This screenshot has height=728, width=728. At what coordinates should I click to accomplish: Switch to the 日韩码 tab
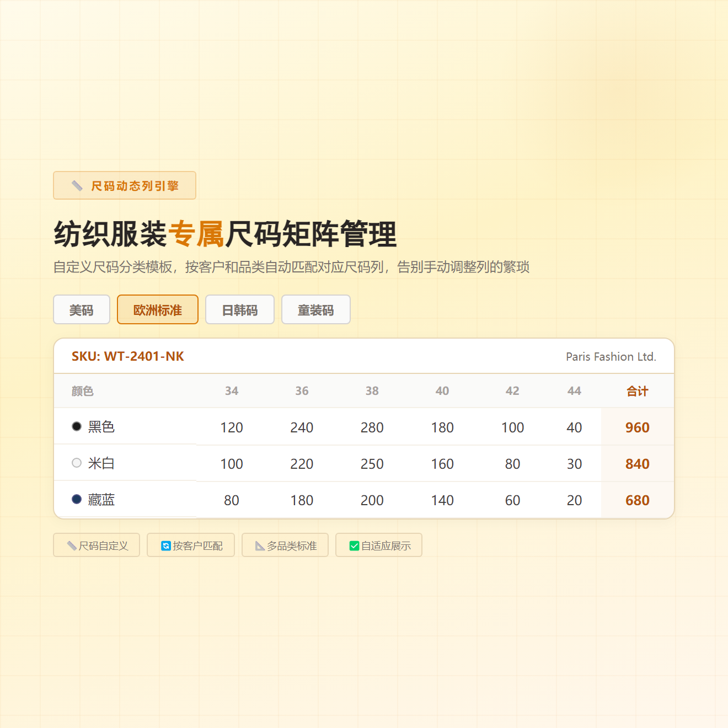coord(240,310)
